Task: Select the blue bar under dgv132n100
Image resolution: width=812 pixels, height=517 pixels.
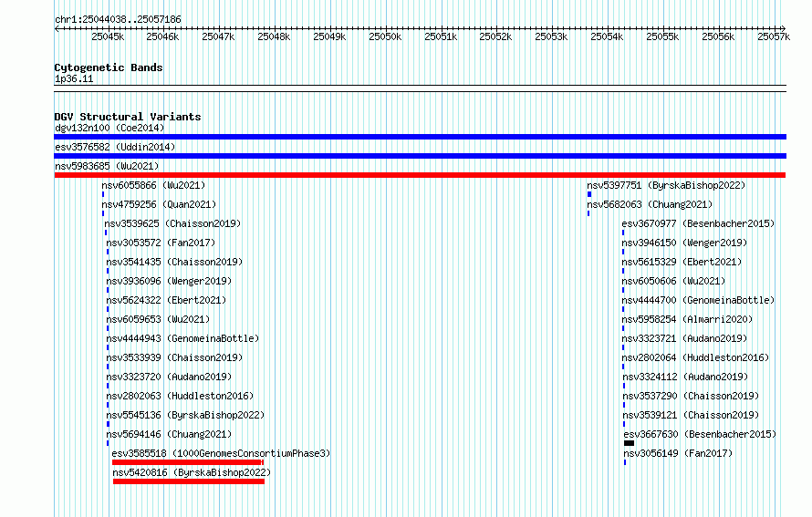Action: pos(420,137)
